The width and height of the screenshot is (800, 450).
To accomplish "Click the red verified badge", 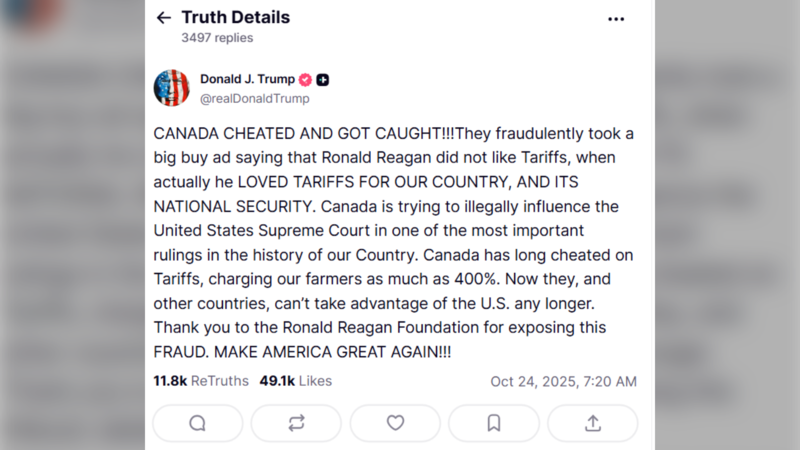I will click(305, 79).
